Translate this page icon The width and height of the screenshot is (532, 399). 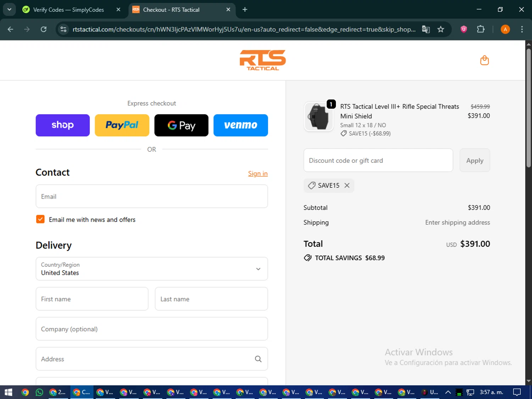(x=426, y=29)
